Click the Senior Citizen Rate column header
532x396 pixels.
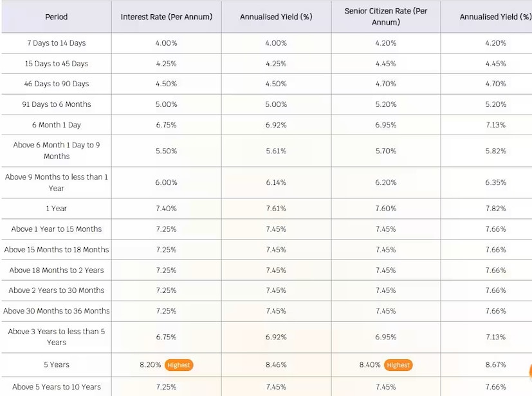coord(385,17)
